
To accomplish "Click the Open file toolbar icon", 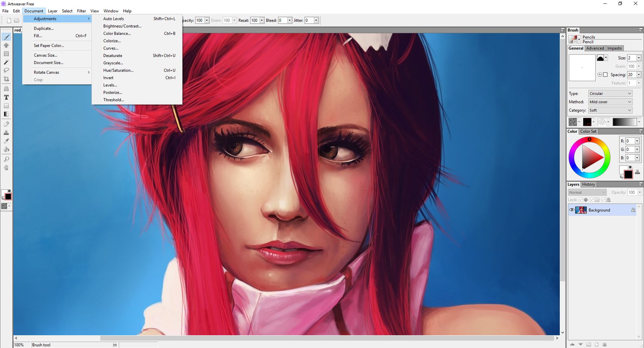I will (x=16, y=21).
